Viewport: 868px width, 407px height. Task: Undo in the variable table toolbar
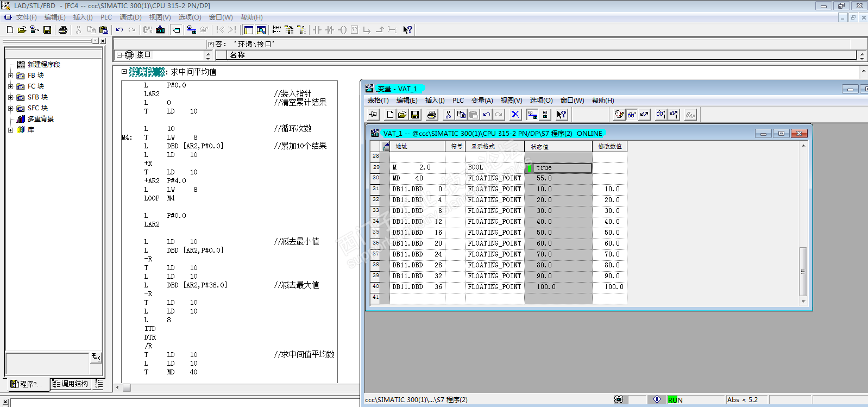[487, 114]
